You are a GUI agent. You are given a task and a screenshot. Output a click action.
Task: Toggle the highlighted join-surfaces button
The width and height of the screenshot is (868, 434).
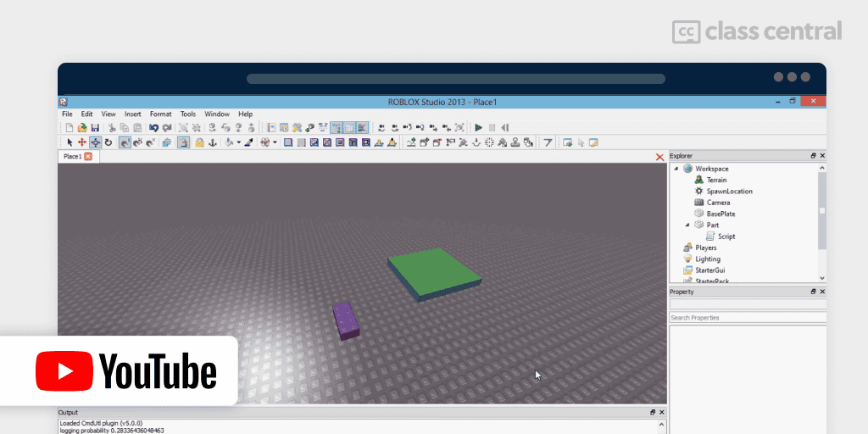[125, 142]
